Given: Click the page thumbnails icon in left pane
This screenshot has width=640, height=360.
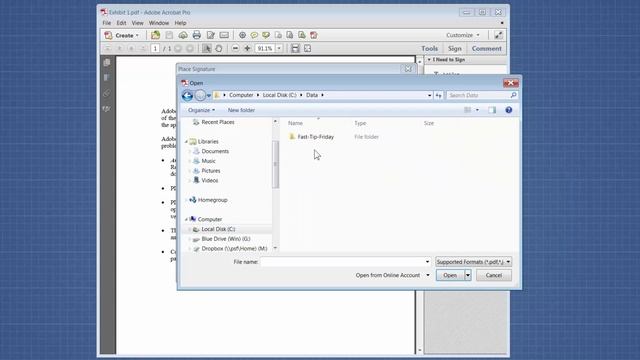Looking at the screenshot, I should 107,62.
